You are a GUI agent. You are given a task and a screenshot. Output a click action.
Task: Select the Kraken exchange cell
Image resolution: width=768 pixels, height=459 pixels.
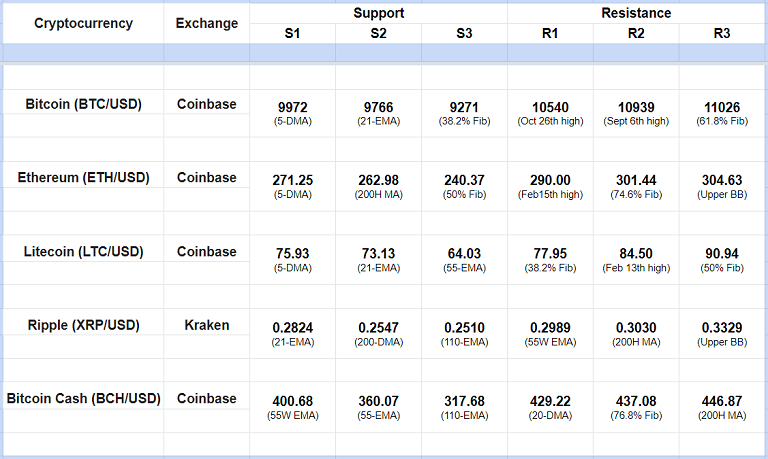pos(207,325)
